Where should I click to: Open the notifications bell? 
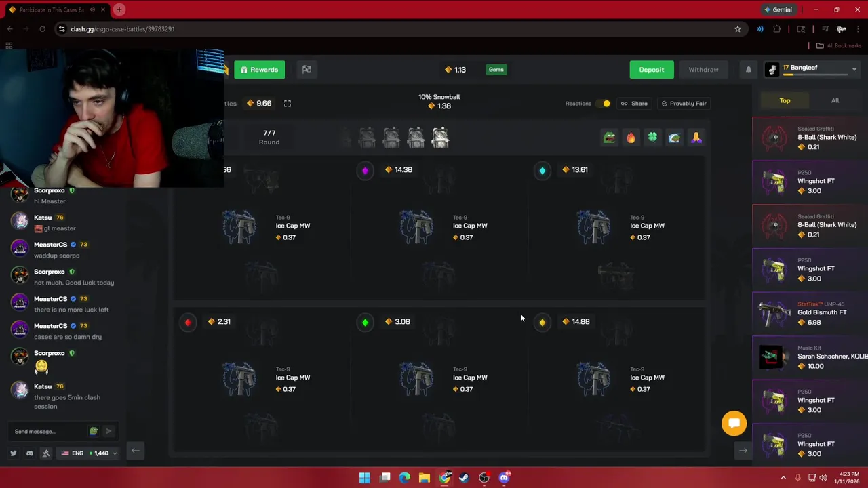coord(749,70)
